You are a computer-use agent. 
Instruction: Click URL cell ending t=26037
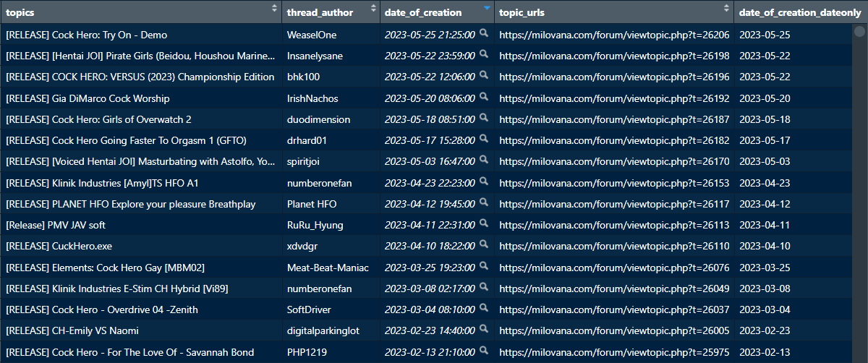tap(614, 309)
